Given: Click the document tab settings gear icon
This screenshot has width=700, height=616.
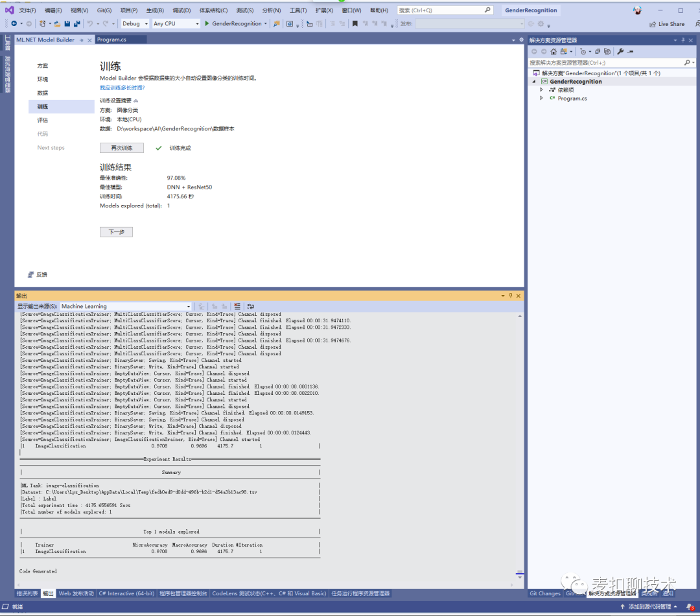Looking at the screenshot, I should [x=521, y=40].
